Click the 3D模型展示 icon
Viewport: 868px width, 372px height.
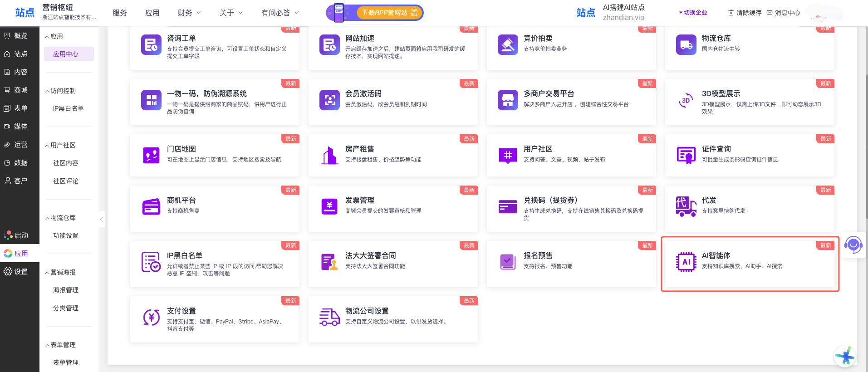pyautogui.click(x=686, y=100)
